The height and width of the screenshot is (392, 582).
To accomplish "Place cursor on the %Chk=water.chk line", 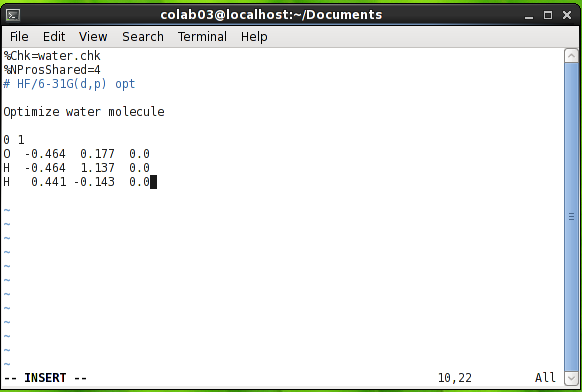I will point(52,56).
